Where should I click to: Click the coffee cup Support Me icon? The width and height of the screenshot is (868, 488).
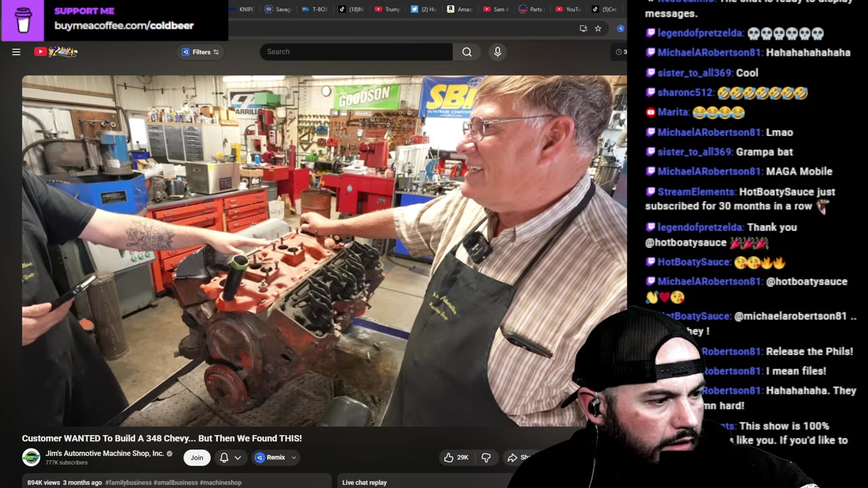point(23,21)
